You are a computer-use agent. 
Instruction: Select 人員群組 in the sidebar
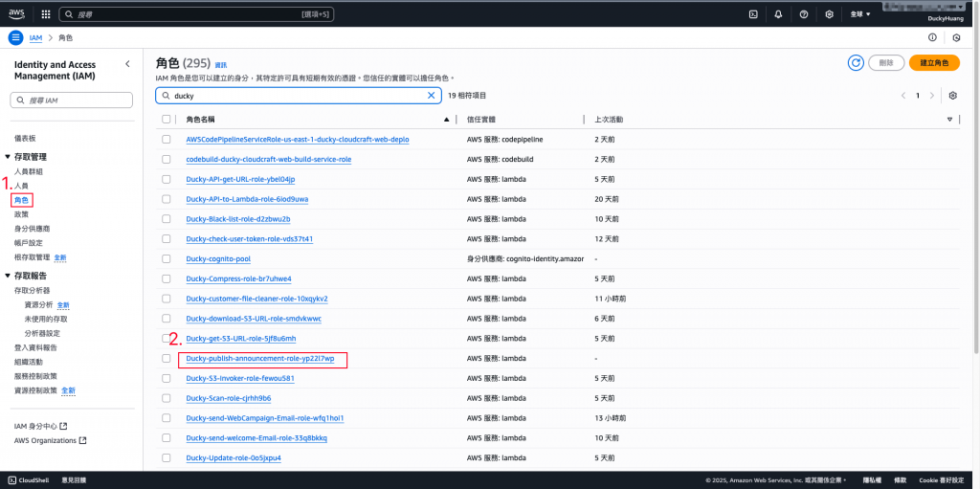click(28, 171)
